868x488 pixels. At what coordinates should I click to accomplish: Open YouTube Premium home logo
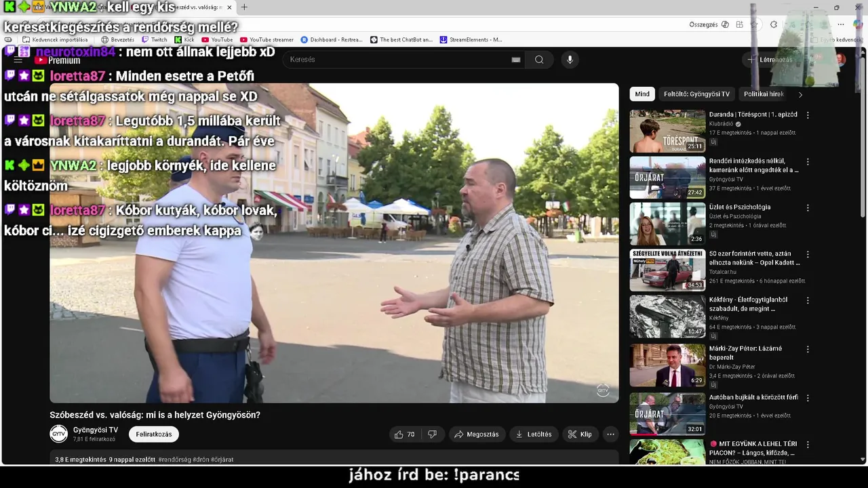(57, 60)
